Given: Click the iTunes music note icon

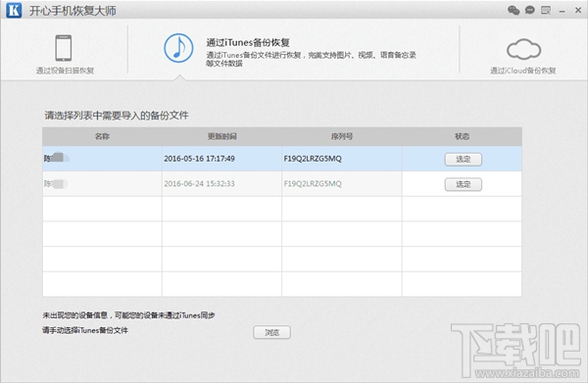Looking at the screenshot, I should (178, 48).
